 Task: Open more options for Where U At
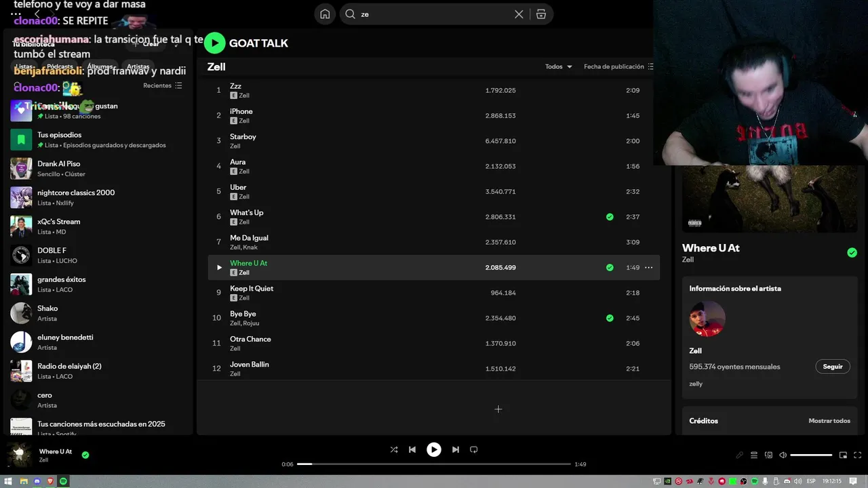649,268
